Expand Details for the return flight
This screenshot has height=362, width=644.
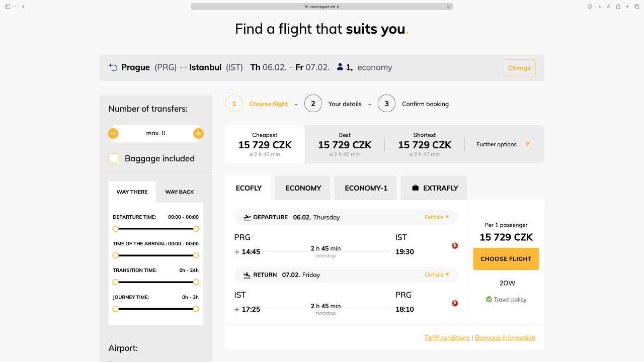click(436, 275)
